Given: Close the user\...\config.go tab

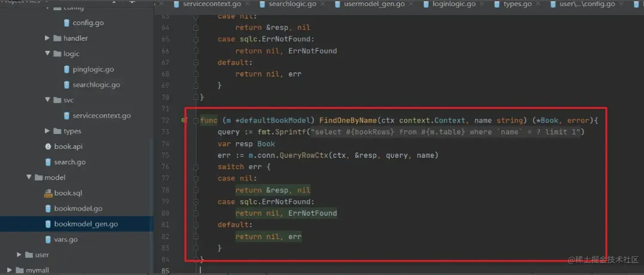Looking at the screenshot, I should click(x=622, y=4).
